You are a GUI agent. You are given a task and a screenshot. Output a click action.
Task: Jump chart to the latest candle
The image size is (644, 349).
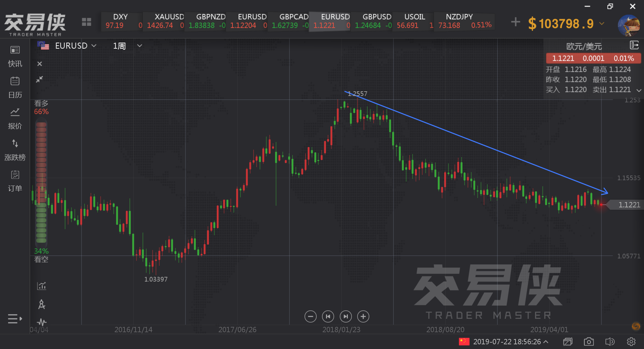pos(345,316)
